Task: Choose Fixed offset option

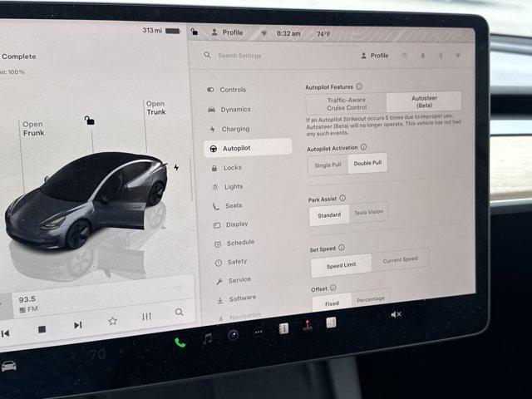Action: pos(332,303)
